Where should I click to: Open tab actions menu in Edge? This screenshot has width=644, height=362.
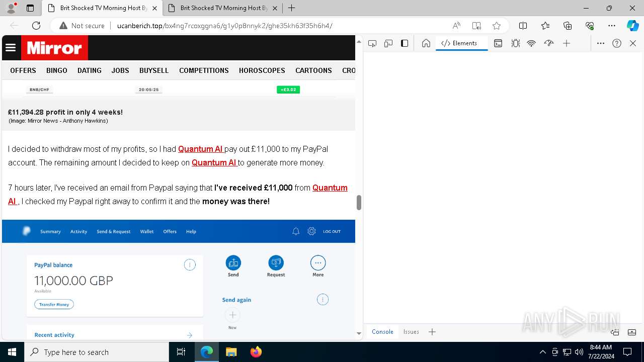pos(30,8)
